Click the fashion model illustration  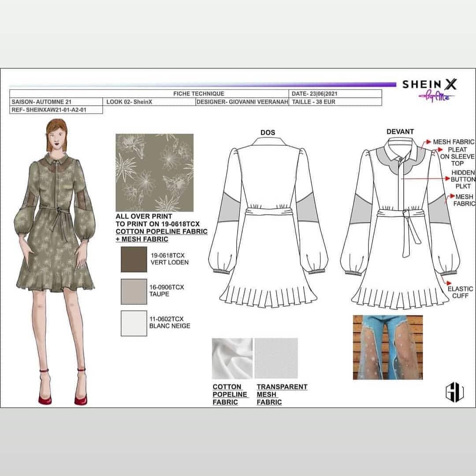pyautogui.click(x=55, y=262)
